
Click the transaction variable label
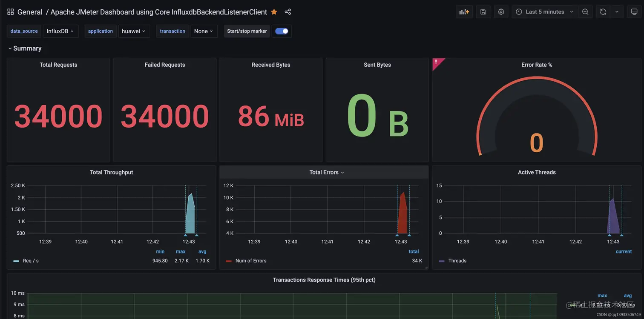click(172, 31)
